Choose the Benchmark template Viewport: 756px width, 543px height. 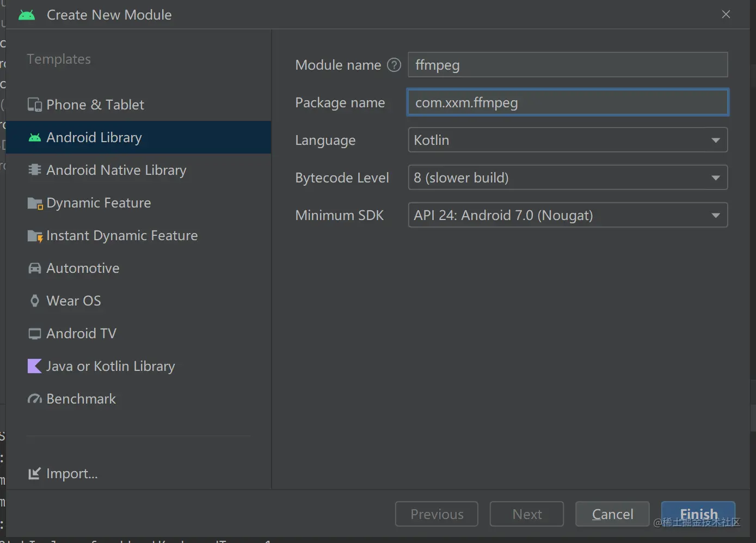[138, 399]
